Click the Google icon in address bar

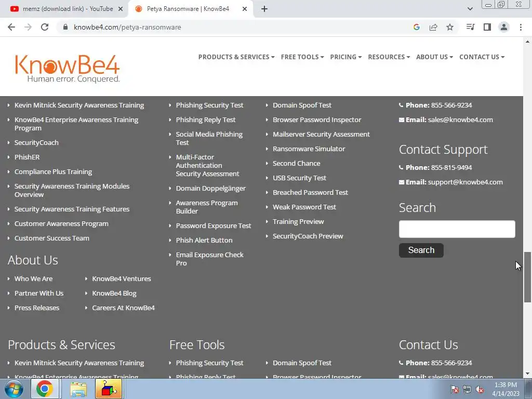tap(417, 27)
